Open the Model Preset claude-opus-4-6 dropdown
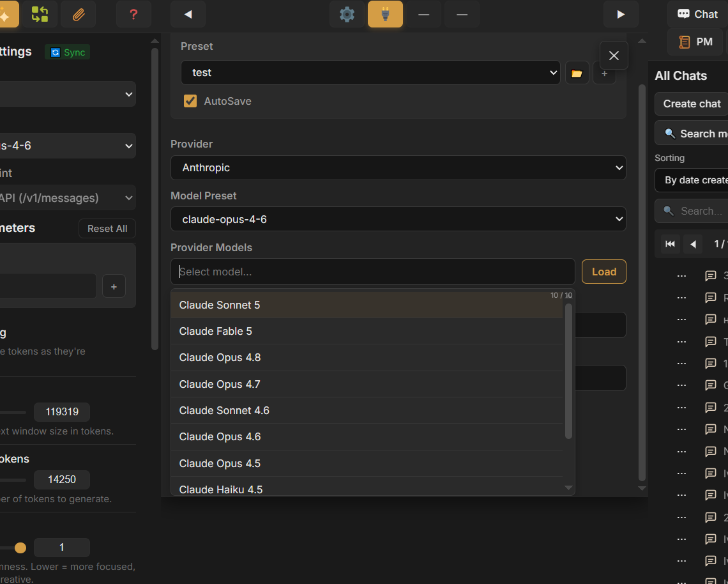Screen dimensions: 728x584 pos(398,219)
